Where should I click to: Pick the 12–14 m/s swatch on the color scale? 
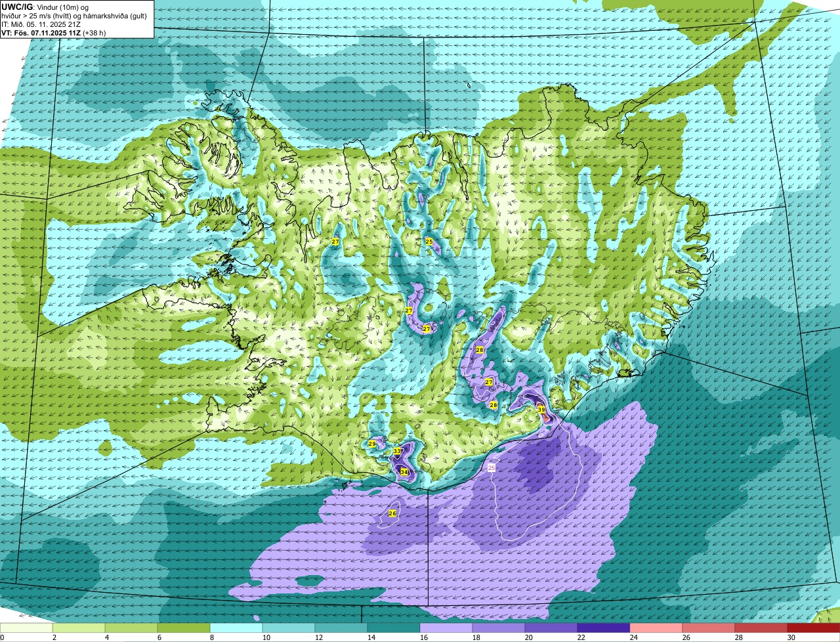pyautogui.click(x=341, y=628)
